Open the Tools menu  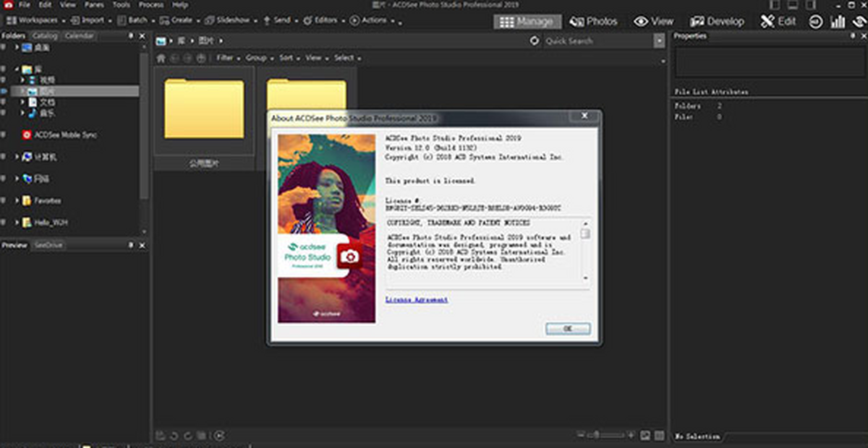pyautogui.click(x=122, y=5)
